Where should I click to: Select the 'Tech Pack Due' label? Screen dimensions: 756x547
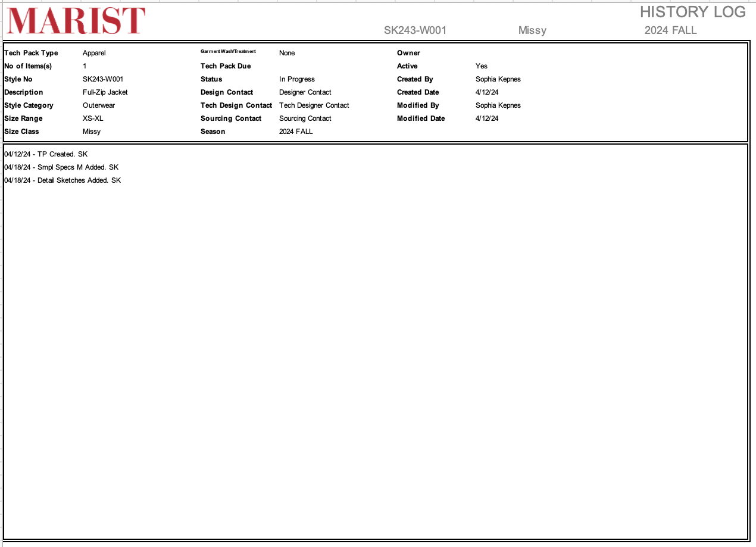(226, 66)
